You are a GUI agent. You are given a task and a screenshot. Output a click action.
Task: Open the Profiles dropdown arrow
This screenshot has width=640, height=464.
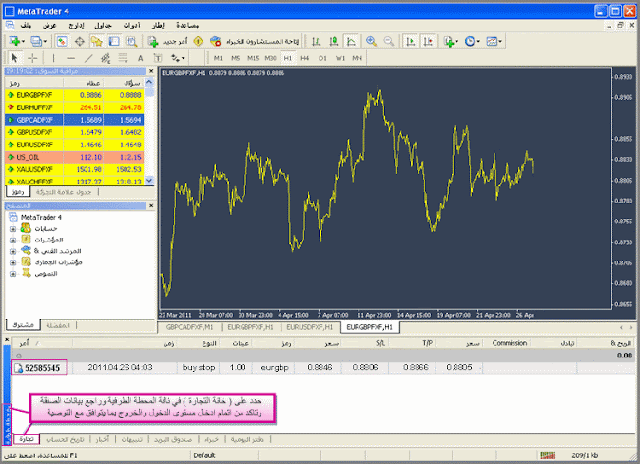[45, 42]
